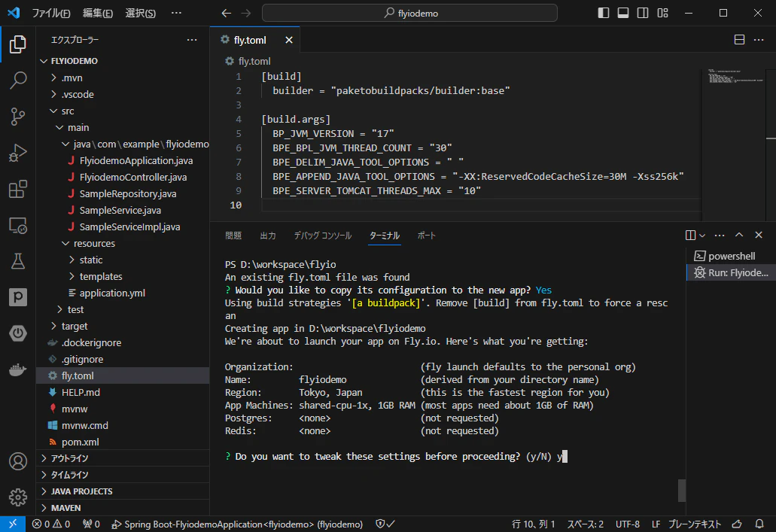Open the 編集(E) menu
Viewport: 776px width, 532px height.
(98, 14)
